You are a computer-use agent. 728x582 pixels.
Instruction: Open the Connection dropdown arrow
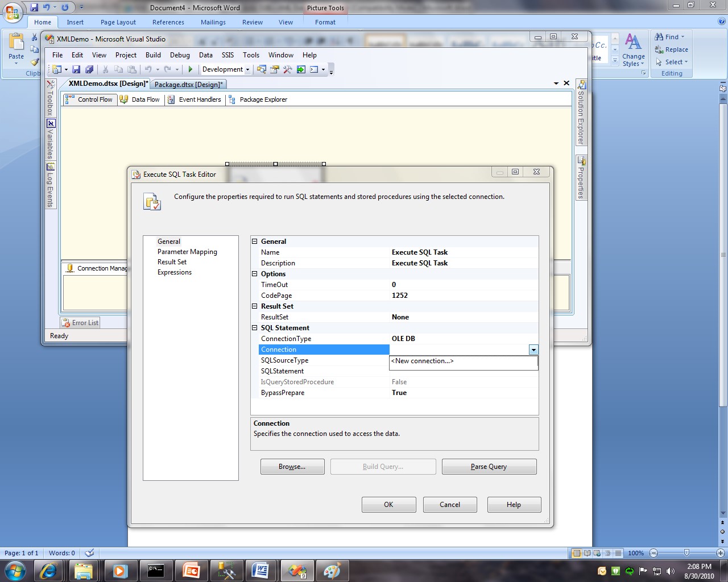coord(533,350)
